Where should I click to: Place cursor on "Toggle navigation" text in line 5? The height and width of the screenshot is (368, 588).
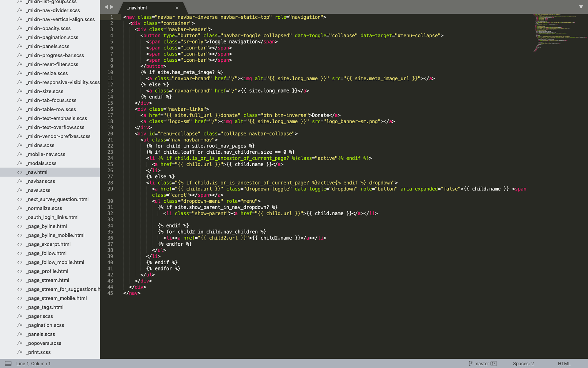[233, 42]
